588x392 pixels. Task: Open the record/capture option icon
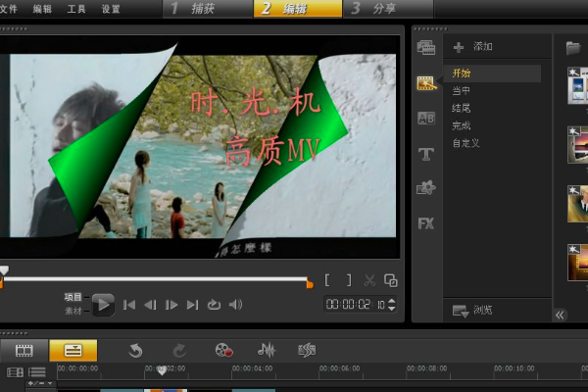pyautogui.click(x=223, y=351)
